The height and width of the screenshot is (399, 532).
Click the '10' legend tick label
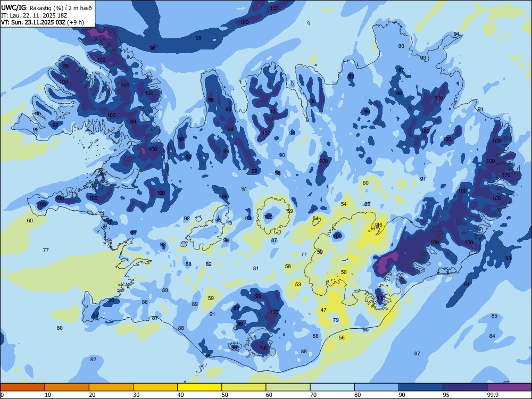[48, 395]
